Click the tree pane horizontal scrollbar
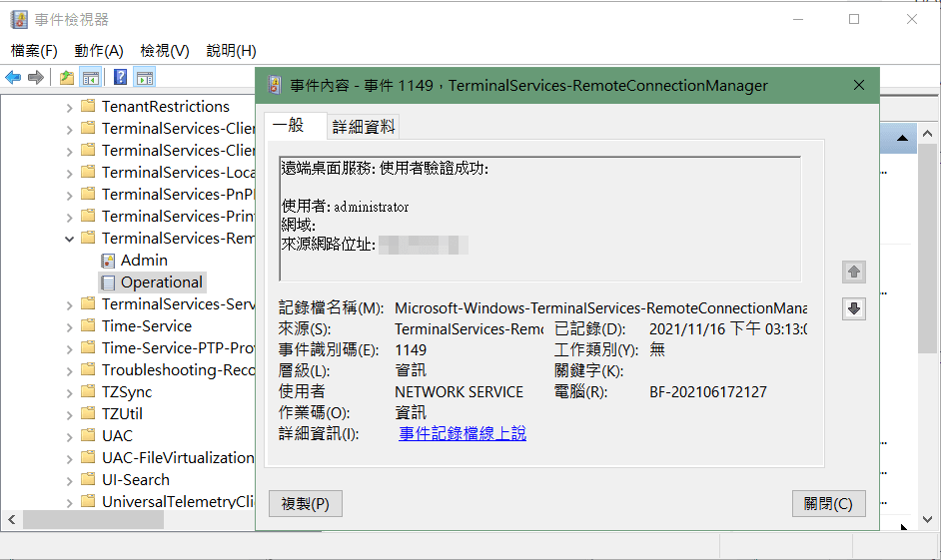 [95, 520]
